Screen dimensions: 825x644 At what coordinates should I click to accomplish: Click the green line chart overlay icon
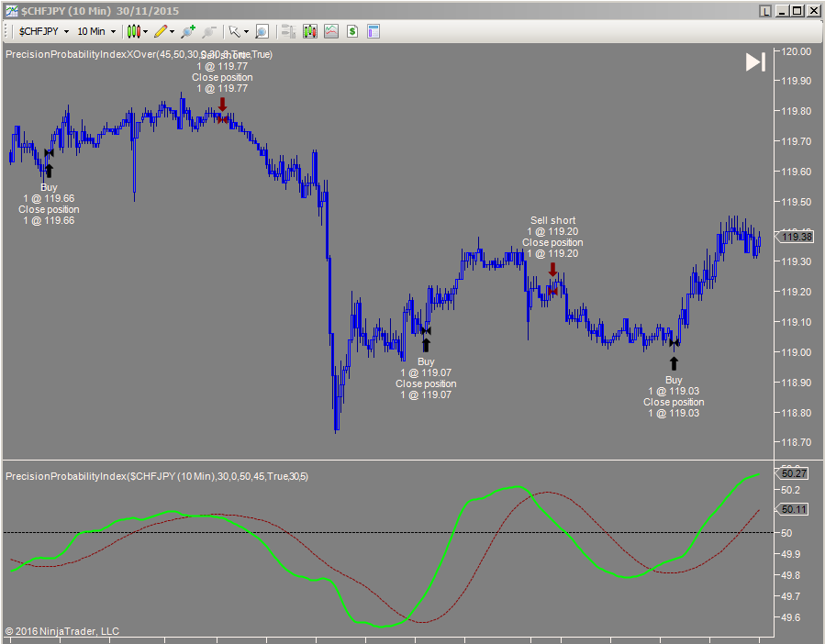coord(331,31)
